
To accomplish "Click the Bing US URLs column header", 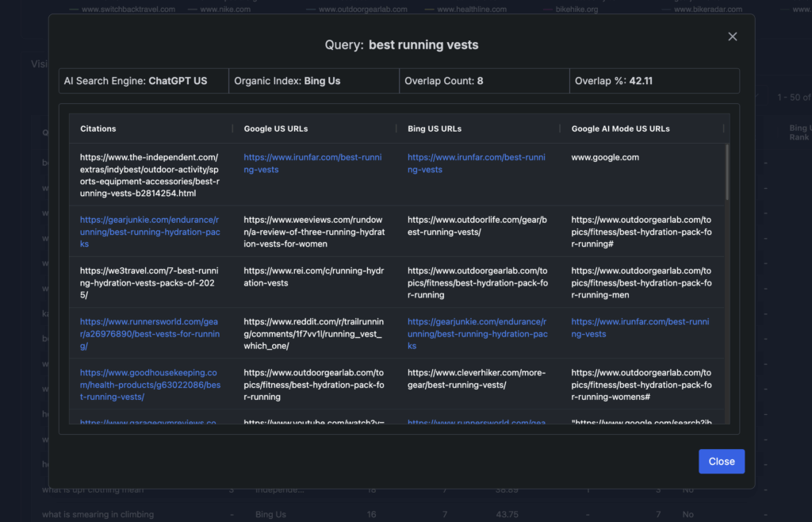I will tap(435, 129).
